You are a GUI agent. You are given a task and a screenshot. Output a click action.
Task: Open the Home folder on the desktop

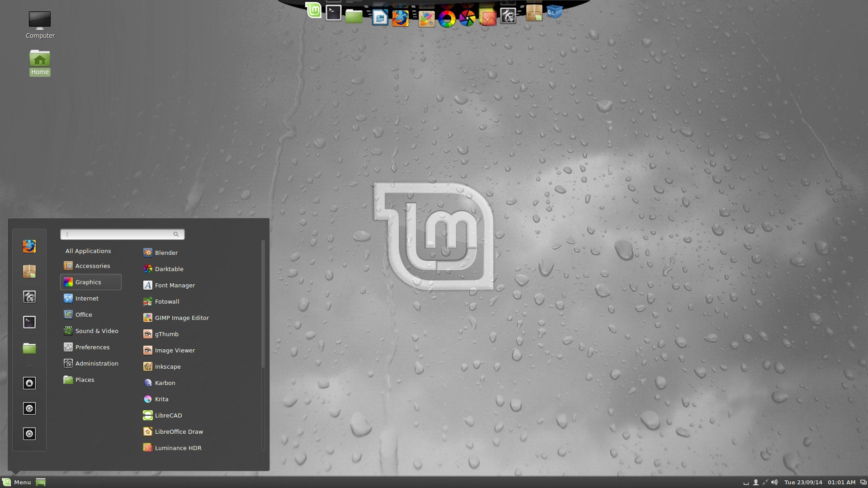[40, 59]
